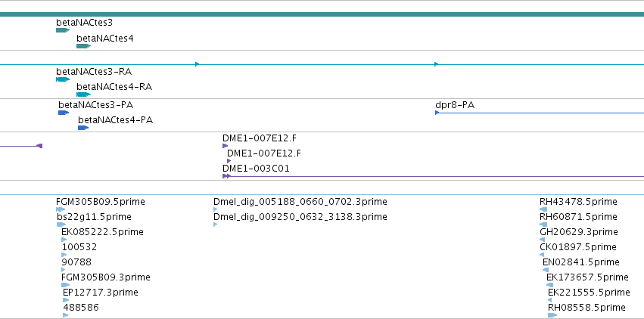
Task: Select the EN02841.5prime EST glyph
Action: point(546,270)
